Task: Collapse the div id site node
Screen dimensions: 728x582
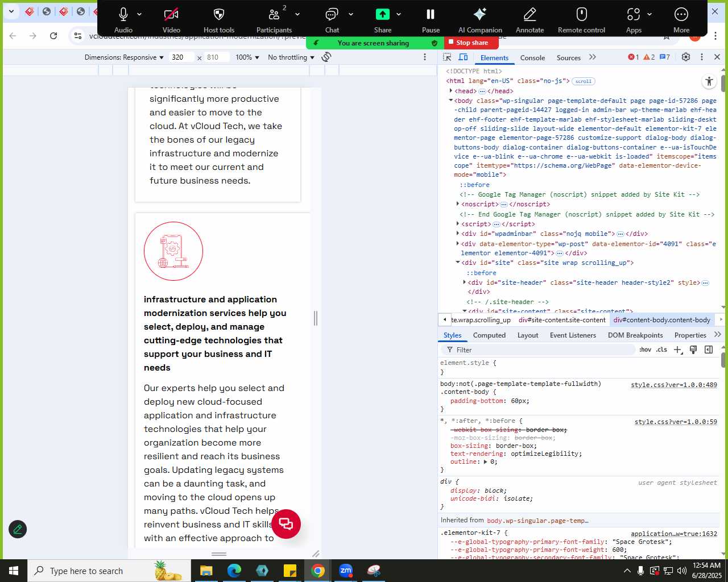Action: point(458,263)
